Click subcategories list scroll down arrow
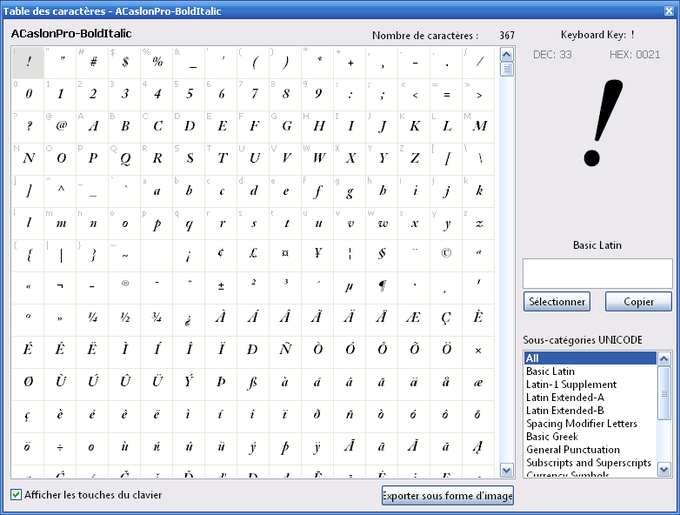The width and height of the screenshot is (680, 515). (x=664, y=469)
